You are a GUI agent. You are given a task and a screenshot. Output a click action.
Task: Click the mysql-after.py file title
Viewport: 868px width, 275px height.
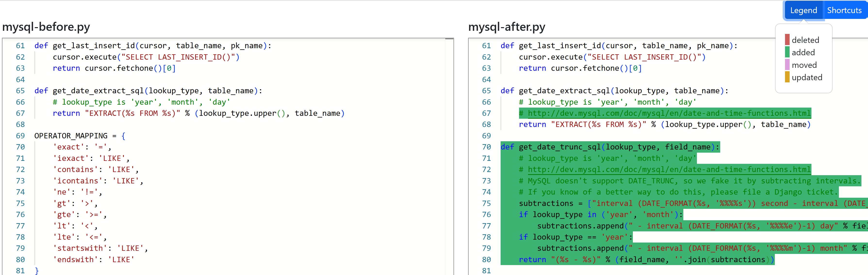click(x=506, y=27)
